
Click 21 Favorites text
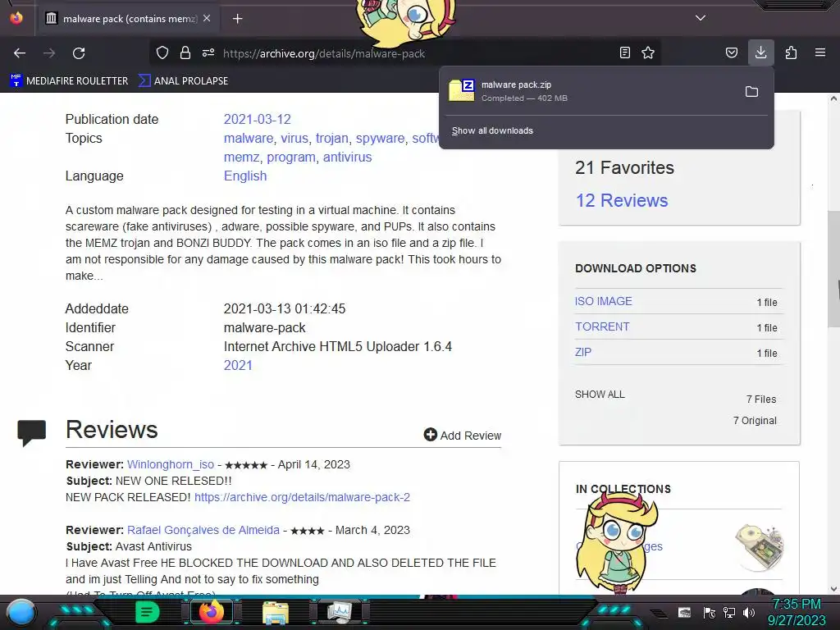pyautogui.click(x=624, y=167)
